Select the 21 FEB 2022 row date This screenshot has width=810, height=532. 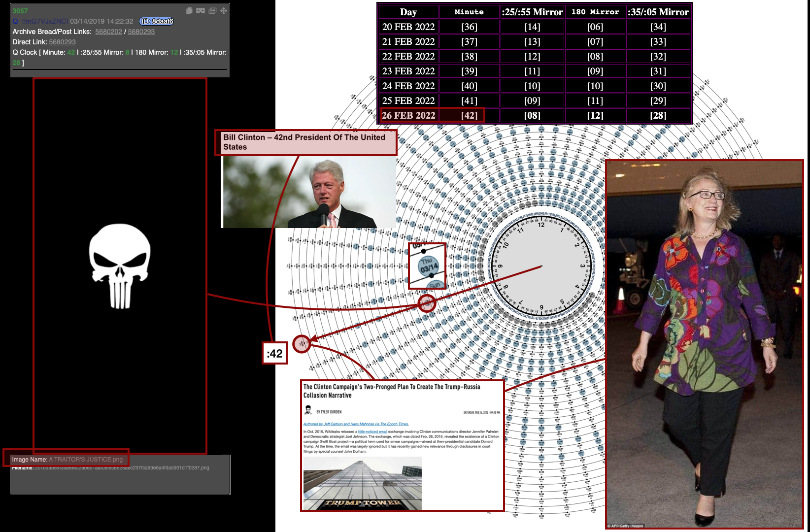point(408,41)
